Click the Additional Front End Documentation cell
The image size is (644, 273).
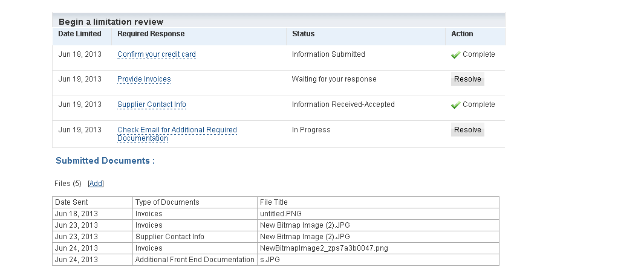point(195,260)
